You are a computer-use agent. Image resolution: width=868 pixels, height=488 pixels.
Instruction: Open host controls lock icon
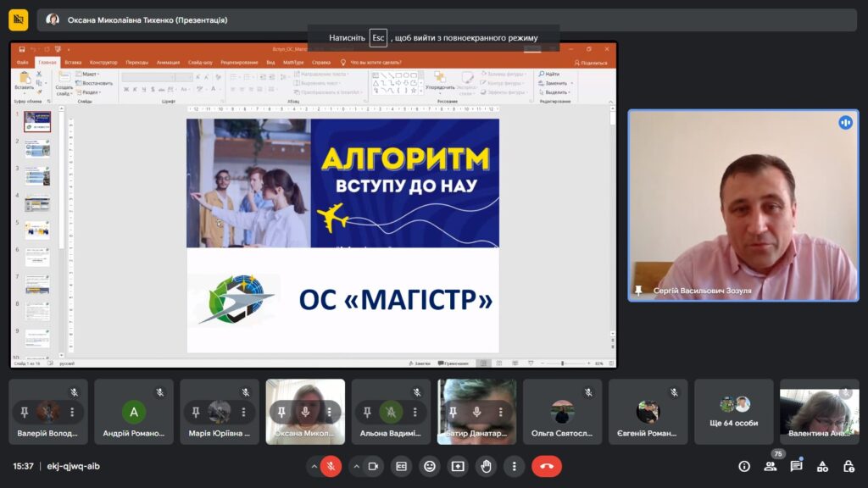(x=849, y=466)
